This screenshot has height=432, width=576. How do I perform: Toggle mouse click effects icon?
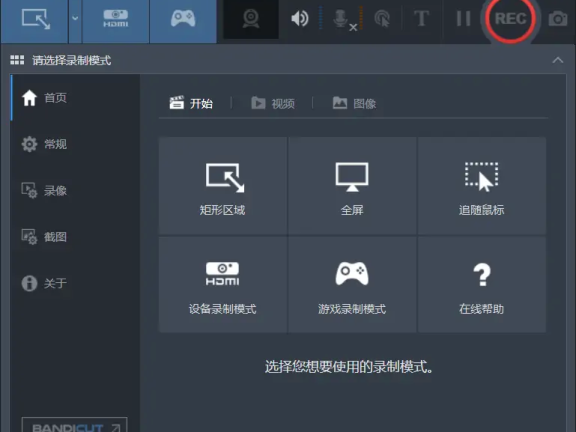382,19
